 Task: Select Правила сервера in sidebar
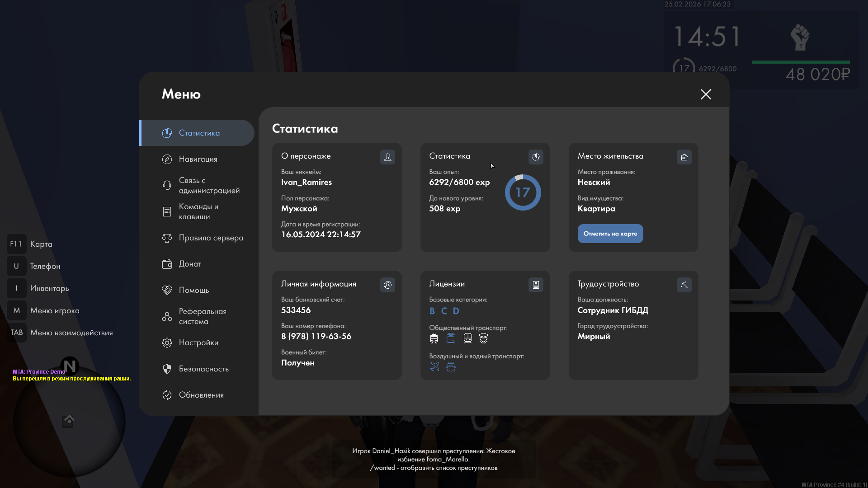click(x=210, y=238)
